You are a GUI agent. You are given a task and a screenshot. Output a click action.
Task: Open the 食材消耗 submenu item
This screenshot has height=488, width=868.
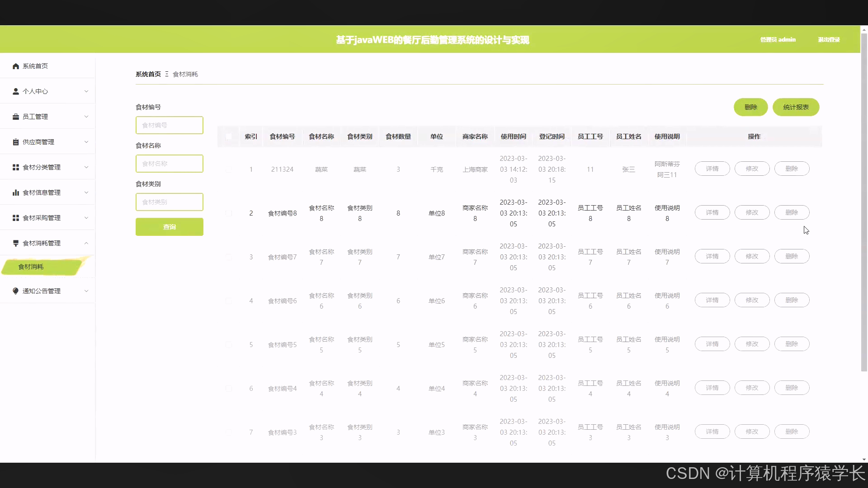31,267
